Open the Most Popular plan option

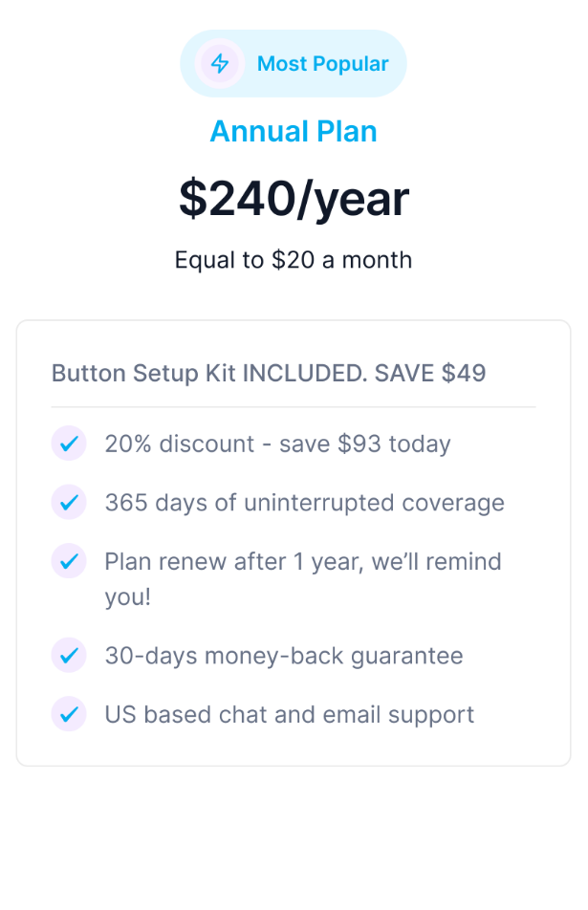[294, 63]
